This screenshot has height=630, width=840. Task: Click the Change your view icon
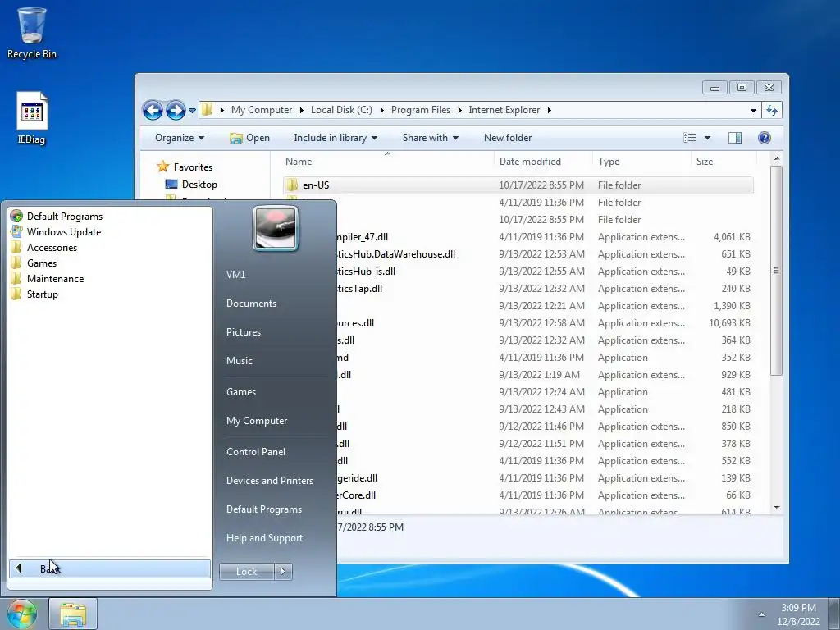(x=689, y=138)
